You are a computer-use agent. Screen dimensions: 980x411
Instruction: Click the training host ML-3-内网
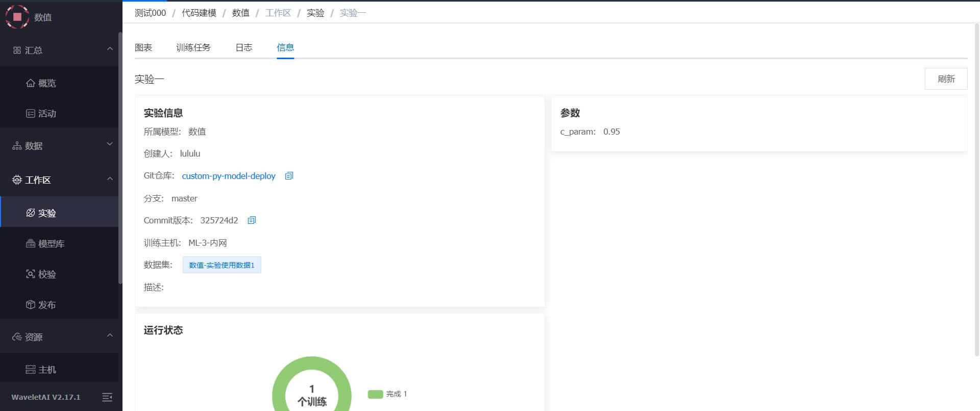[x=208, y=243]
